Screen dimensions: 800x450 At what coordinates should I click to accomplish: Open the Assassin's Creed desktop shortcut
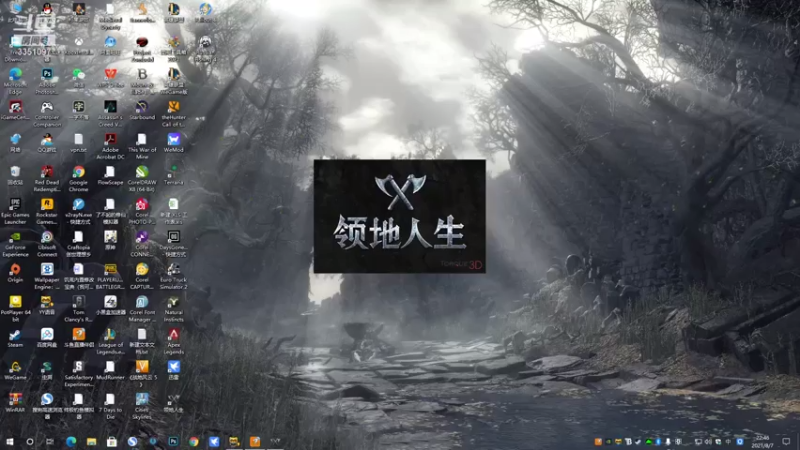click(x=110, y=113)
